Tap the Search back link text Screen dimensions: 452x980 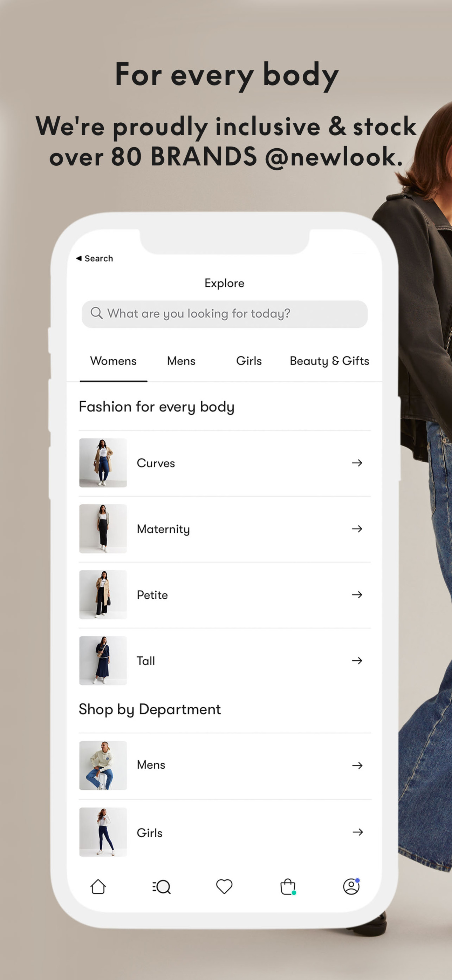[98, 258]
